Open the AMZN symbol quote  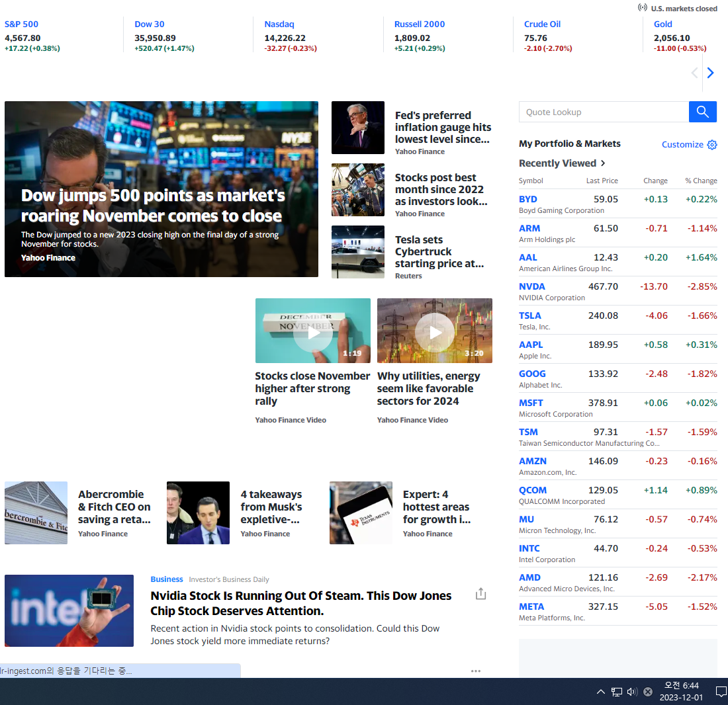click(x=533, y=461)
